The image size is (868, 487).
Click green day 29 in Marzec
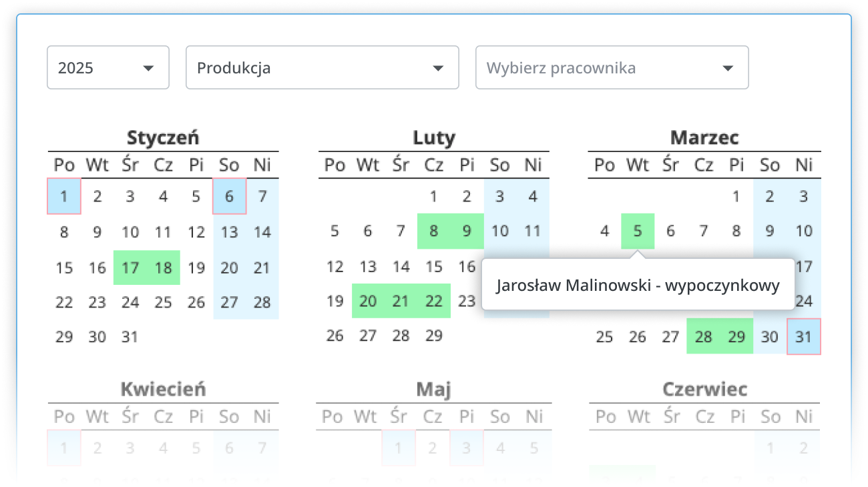(x=736, y=336)
